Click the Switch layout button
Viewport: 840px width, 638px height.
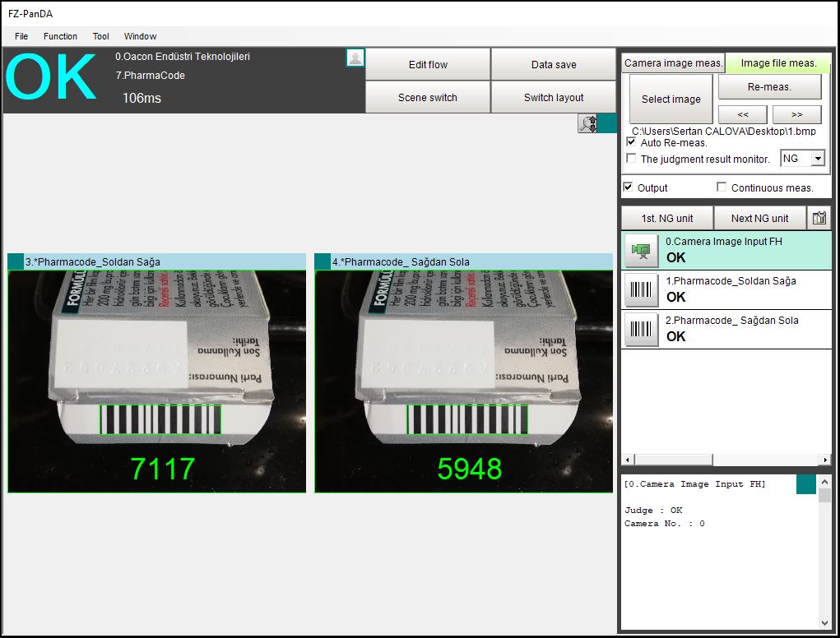(554, 97)
